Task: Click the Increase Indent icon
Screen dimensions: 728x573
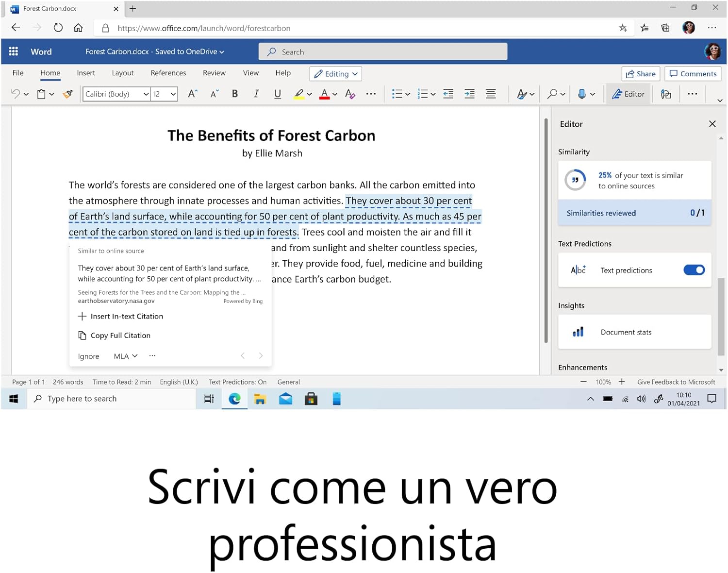Action: click(469, 94)
